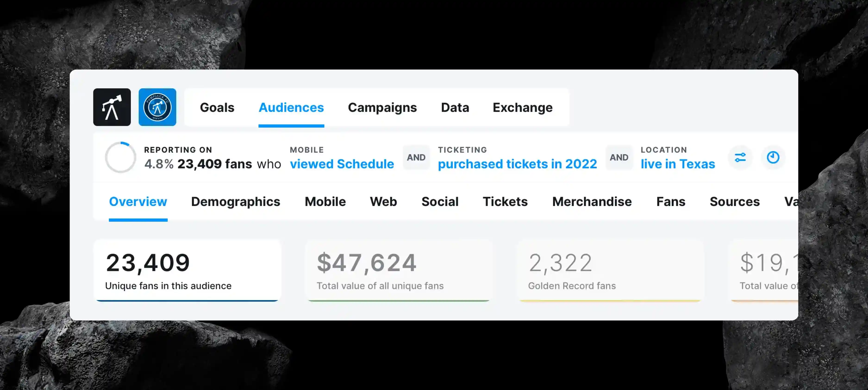Open the audience filter settings icon
This screenshot has width=868, height=390.
(740, 157)
